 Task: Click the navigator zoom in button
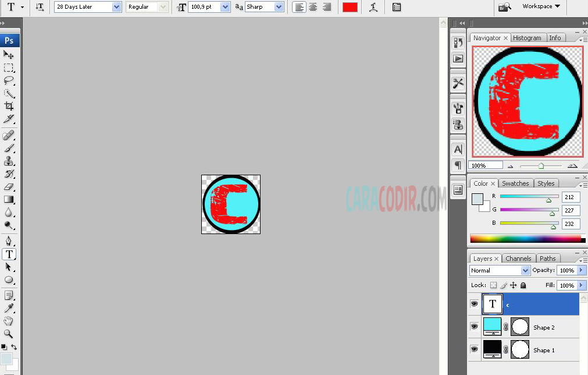point(572,165)
